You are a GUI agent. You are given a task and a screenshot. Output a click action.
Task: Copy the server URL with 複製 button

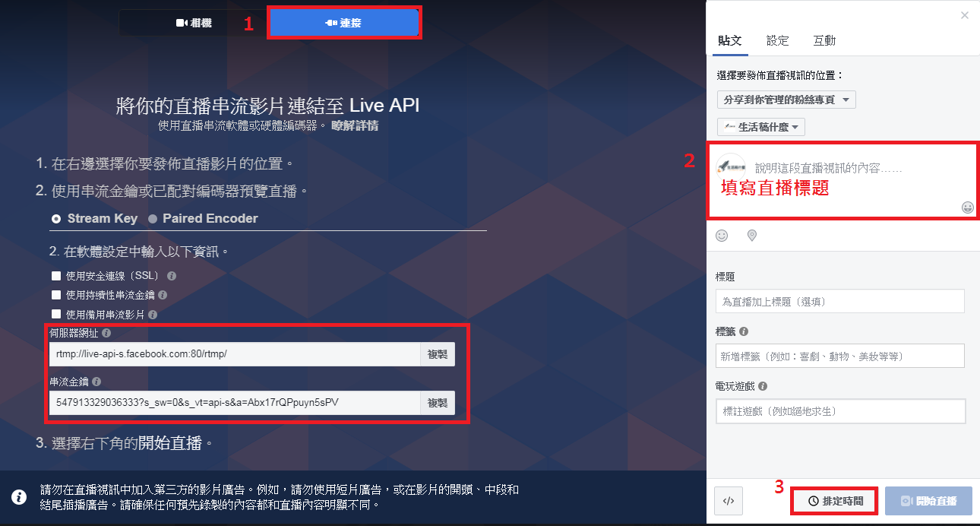[x=438, y=354]
